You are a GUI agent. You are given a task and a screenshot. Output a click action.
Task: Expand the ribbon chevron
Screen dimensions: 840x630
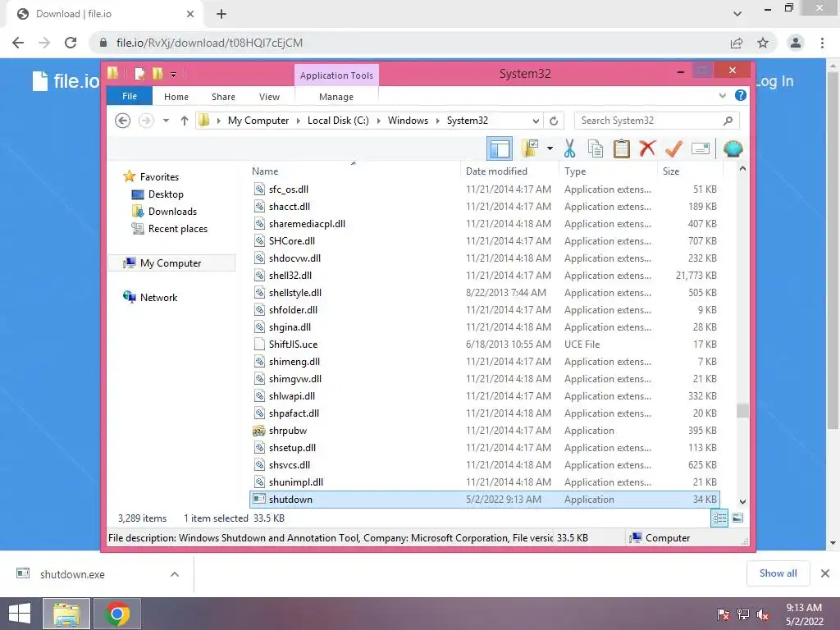point(722,95)
